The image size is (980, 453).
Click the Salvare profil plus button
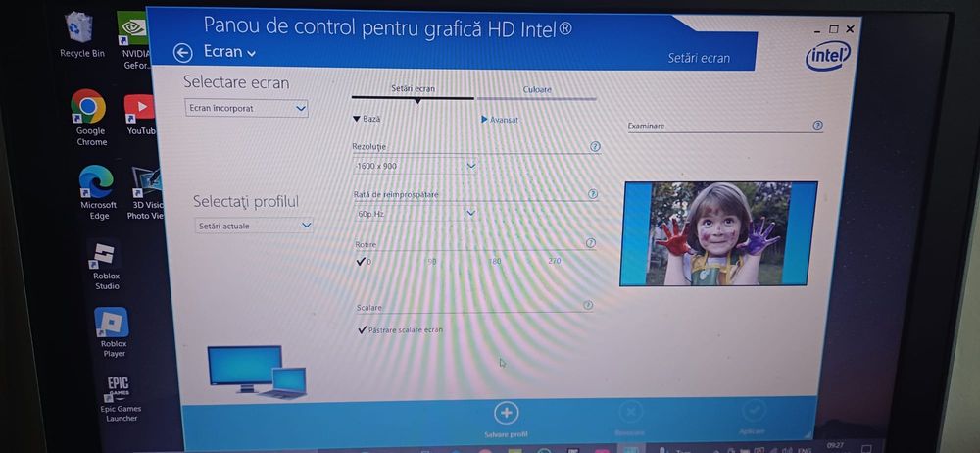pos(507,413)
